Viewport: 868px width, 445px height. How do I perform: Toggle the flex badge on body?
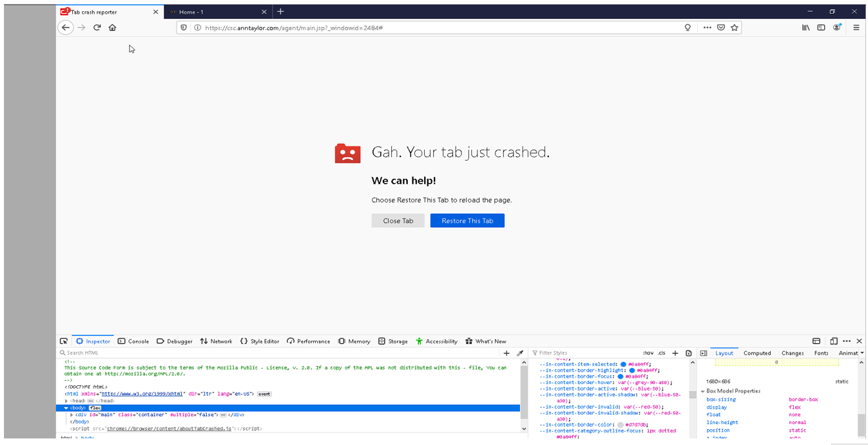pos(95,408)
